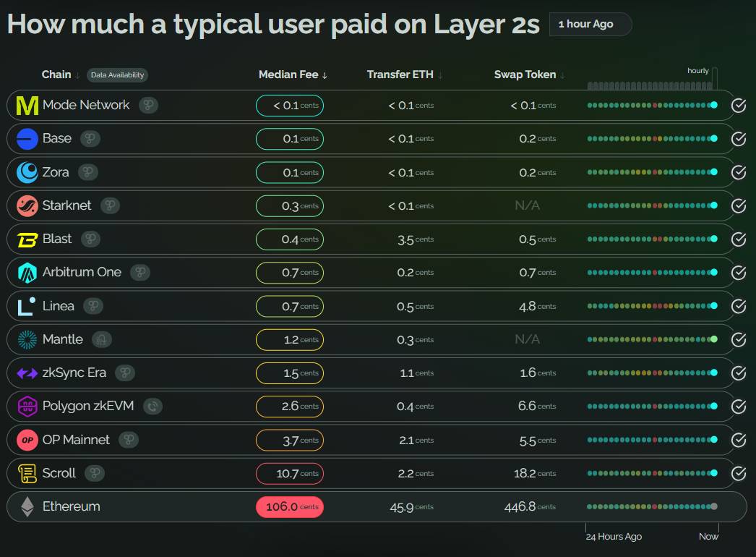The image size is (756, 557).
Task: Toggle the checkmark for Base row
Action: 739,139
